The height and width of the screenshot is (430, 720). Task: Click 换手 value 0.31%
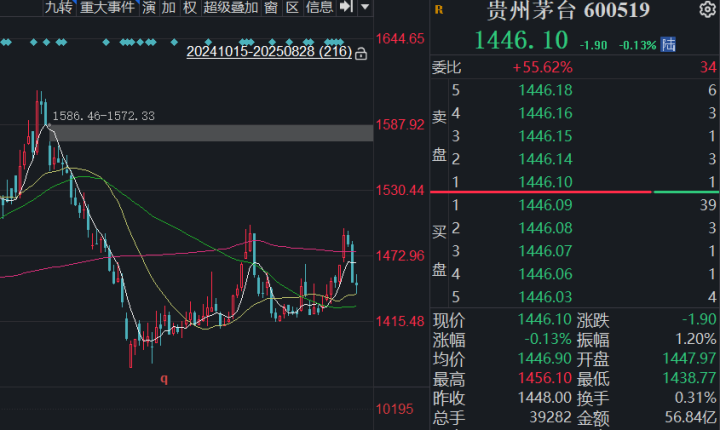(695, 397)
